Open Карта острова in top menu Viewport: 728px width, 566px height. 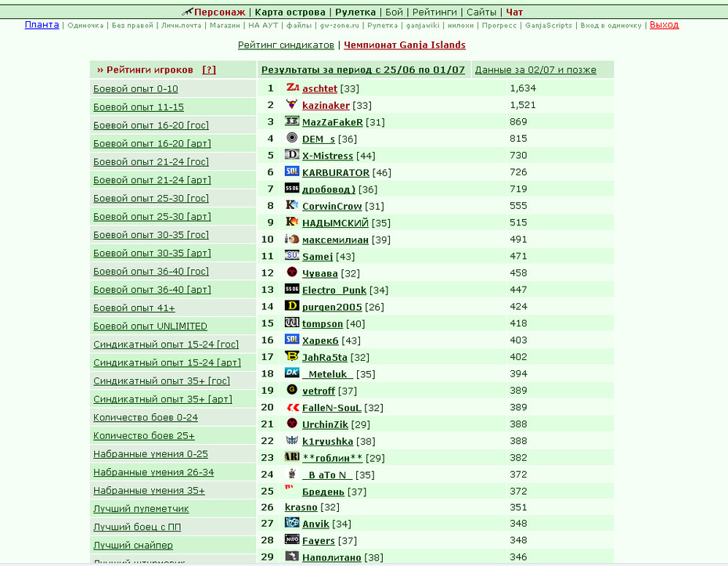[290, 12]
